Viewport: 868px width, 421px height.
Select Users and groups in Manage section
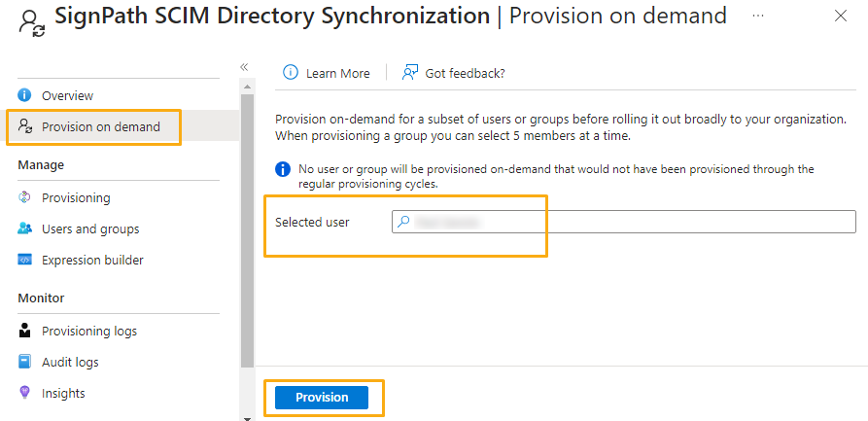[90, 228]
